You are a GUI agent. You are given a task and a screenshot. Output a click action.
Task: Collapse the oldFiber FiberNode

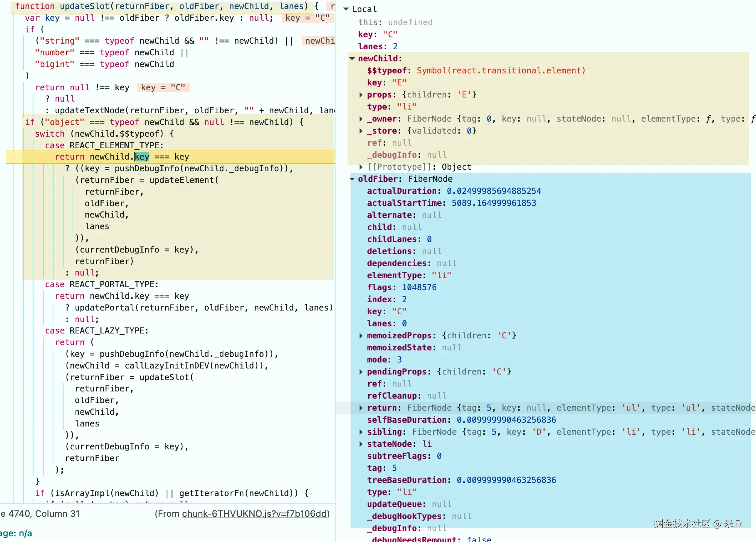(x=352, y=179)
